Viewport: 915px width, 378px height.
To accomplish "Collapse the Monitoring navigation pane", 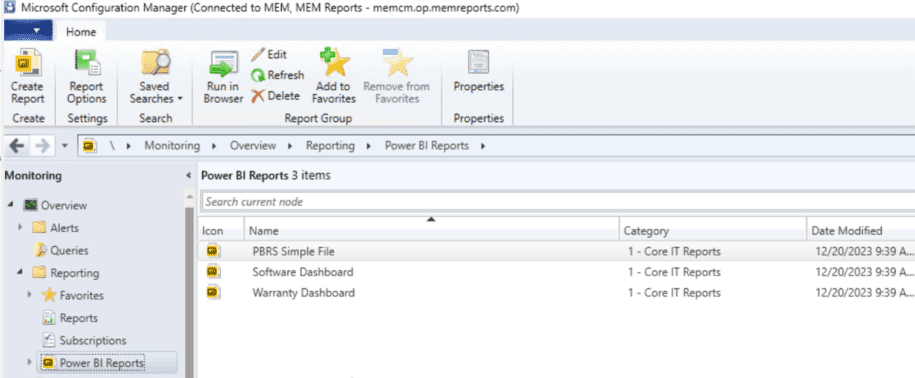I will pos(188,176).
